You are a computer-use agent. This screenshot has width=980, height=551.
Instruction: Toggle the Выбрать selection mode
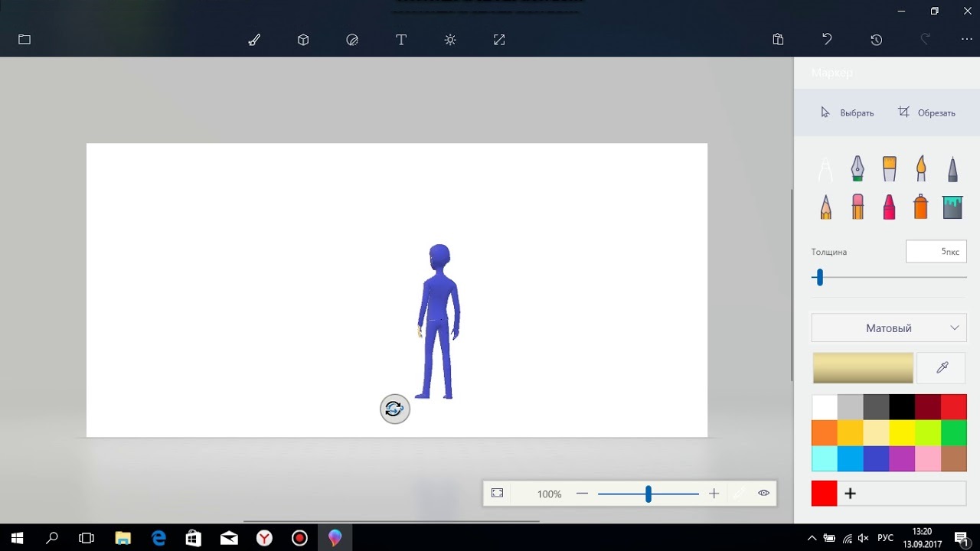pos(847,112)
